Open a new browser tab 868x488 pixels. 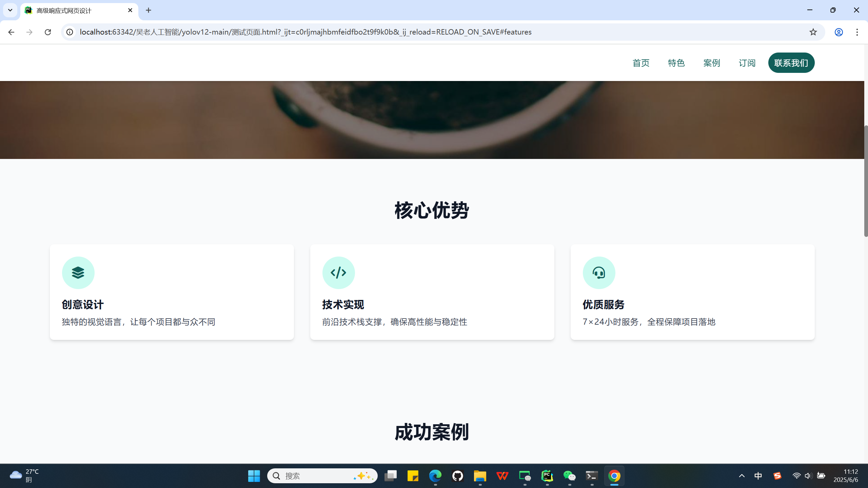point(149,10)
